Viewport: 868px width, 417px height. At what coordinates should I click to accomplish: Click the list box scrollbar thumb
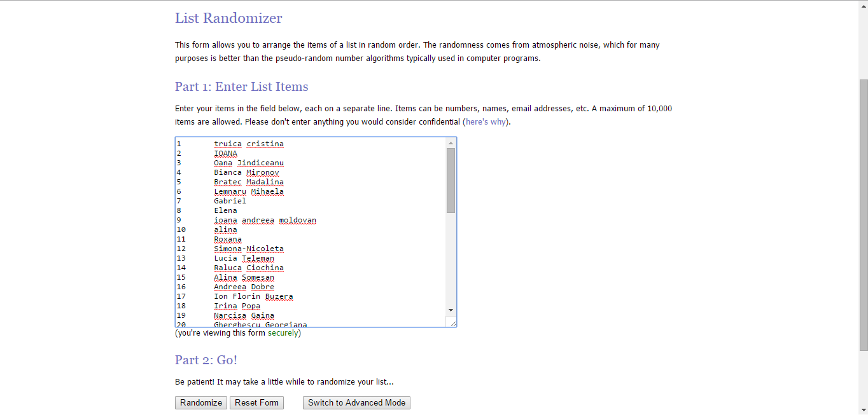[451, 181]
